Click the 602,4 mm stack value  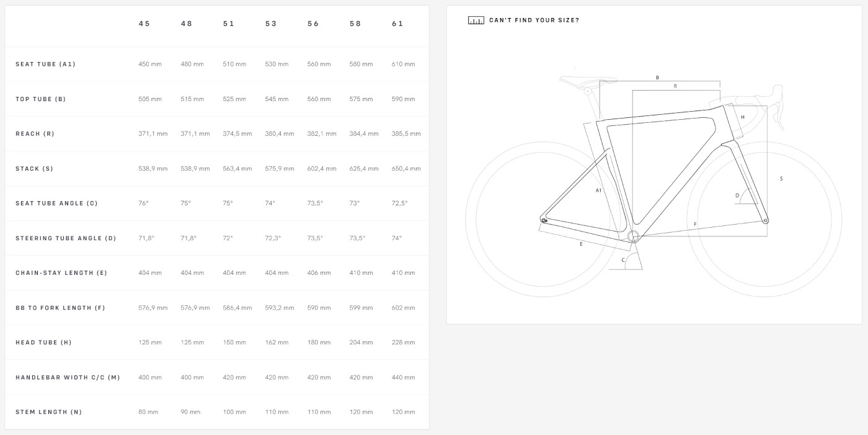[x=322, y=169]
